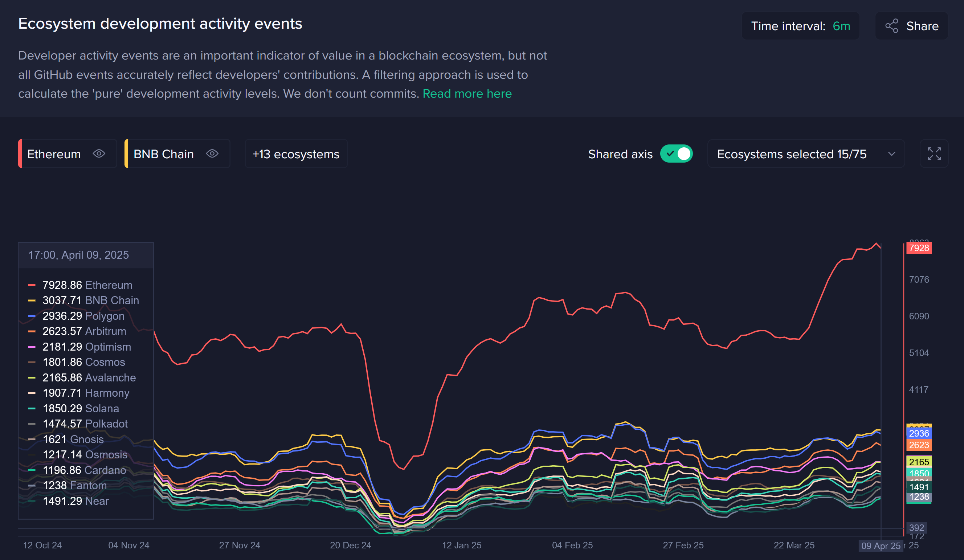Expand Ecosystems selected 15/75 dropdown
Screen dimensions: 964x560
pos(791,154)
